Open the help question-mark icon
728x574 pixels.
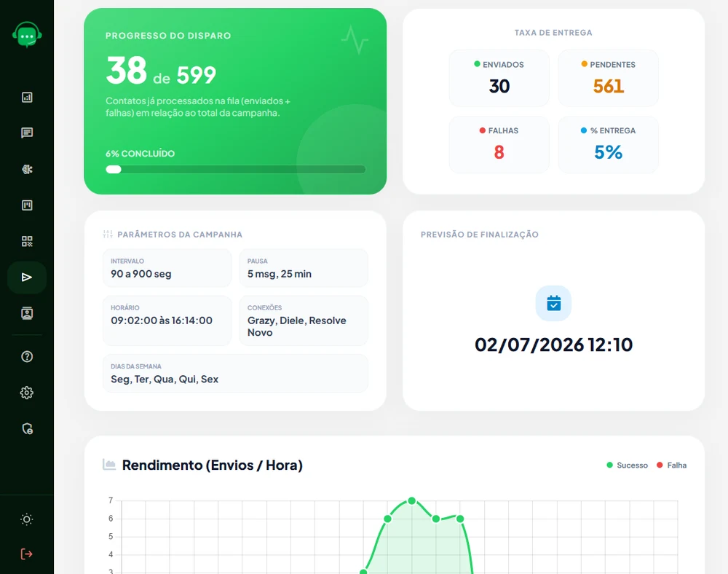click(27, 357)
